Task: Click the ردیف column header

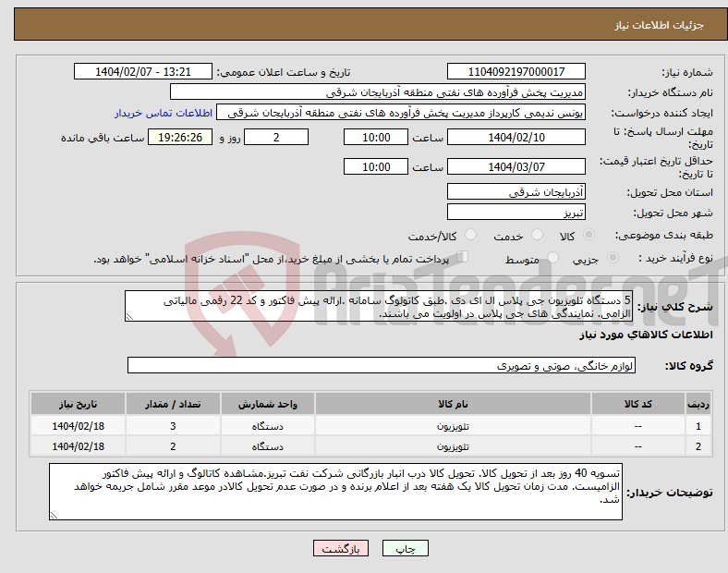Action: click(x=698, y=404)
